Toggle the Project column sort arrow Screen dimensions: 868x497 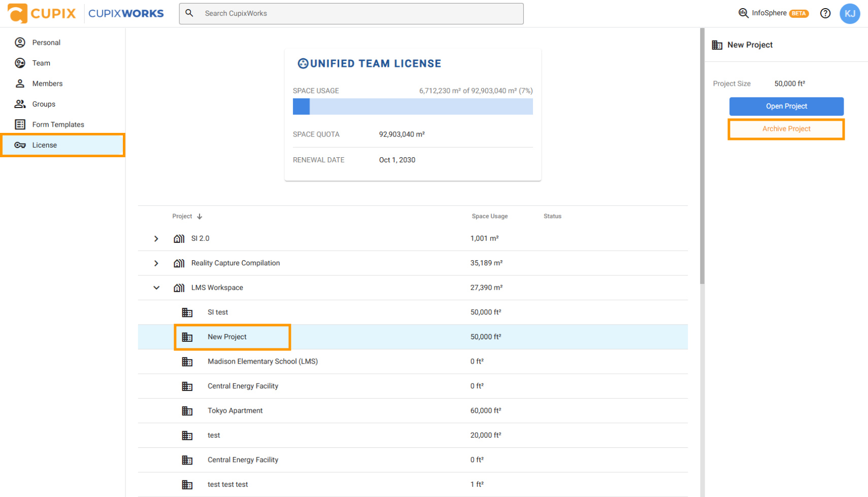(200, 217)
